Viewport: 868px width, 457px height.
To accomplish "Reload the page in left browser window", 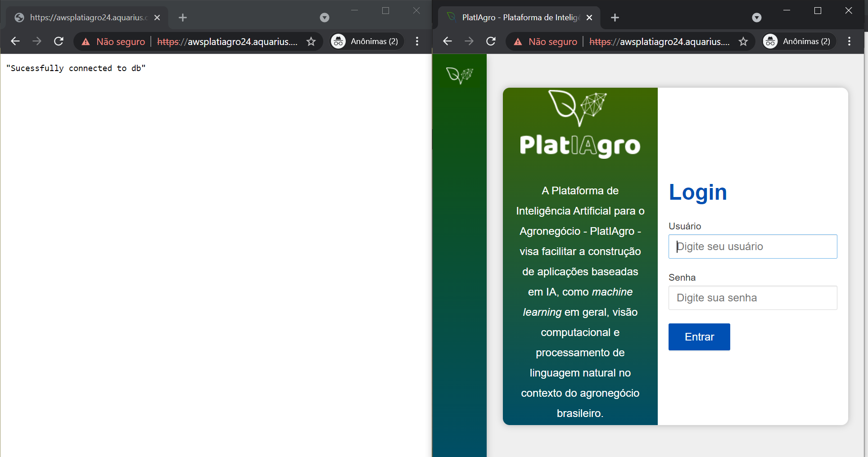I will click(x=59, y=41).
